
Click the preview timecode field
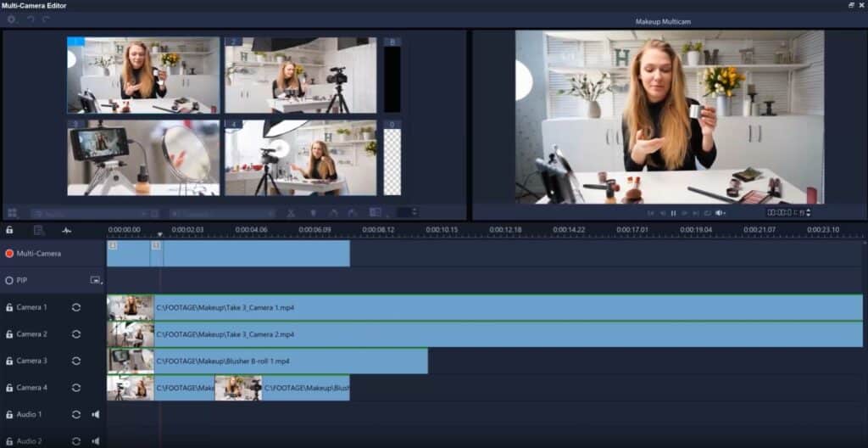coord(785,213)
